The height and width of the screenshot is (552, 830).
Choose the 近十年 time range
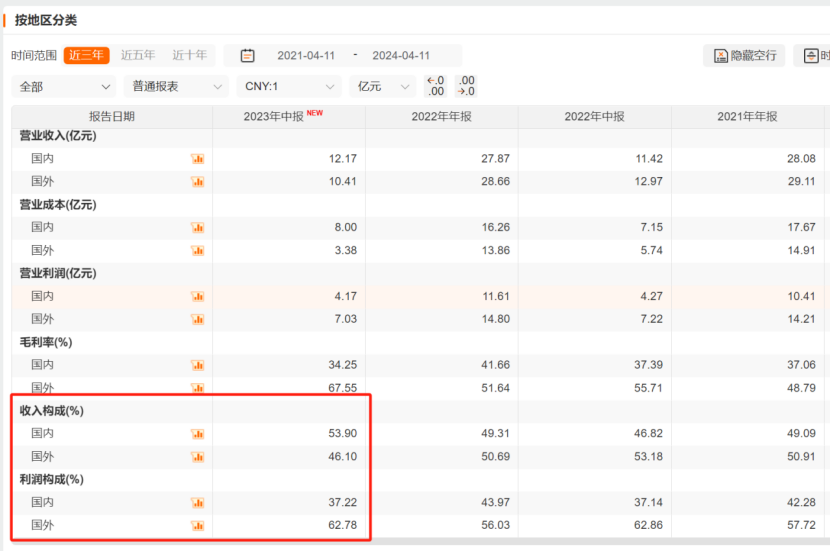click(190, 56)
